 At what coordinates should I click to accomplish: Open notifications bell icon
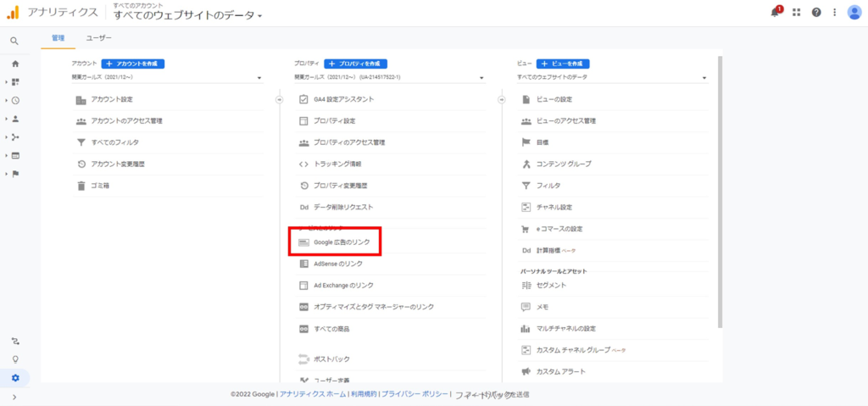click(x=775, y=12)
